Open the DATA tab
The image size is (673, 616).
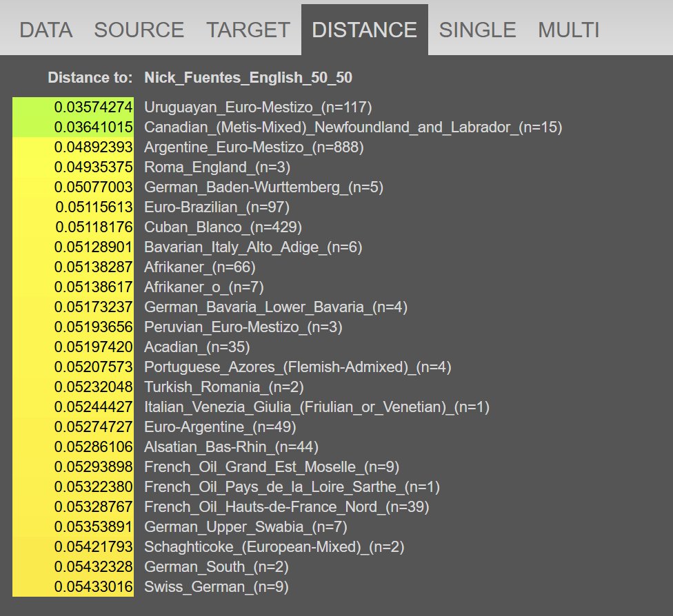(x=46, y=30)
